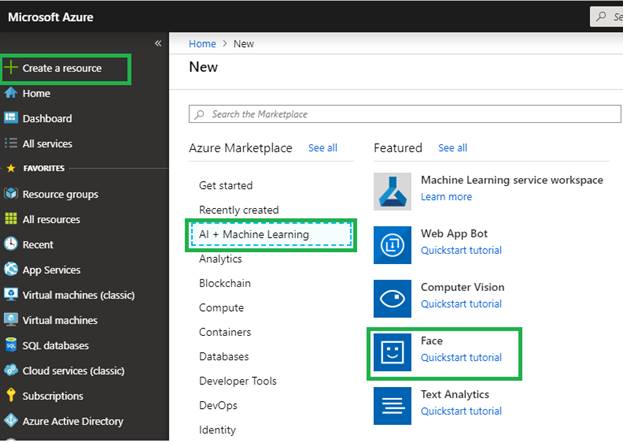Select the Developer Tools category

(x=238, y=381)
